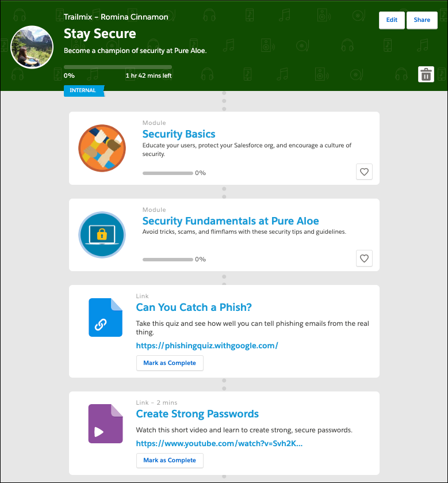Click 'Become a champion of security' description
This screenshot has height=483, width=448.
click(x=135, y=51)
